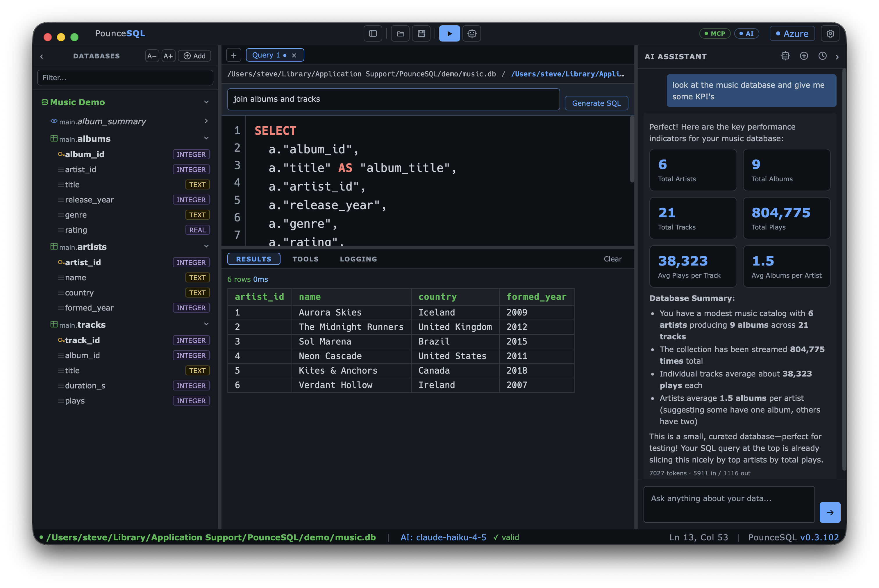Click the natural language prompt input field
This screenshot has width=879, height=588.
coord(393,99)
